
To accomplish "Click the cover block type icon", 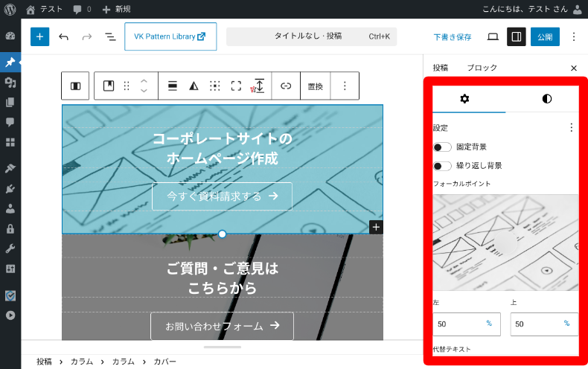I will pos(109,86).
